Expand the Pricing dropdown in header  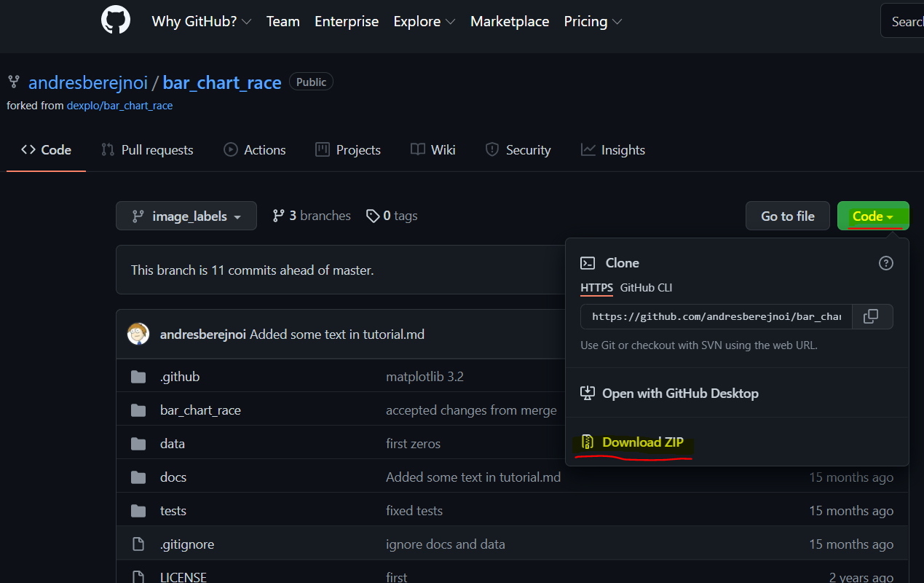click(x=593, y=21)
